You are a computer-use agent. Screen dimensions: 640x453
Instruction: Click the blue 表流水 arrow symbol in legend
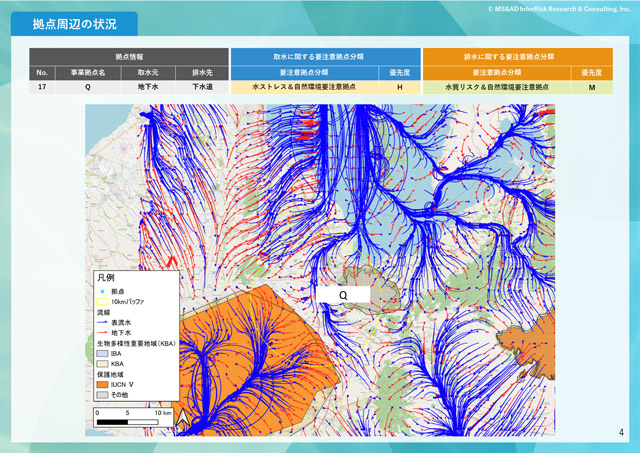(102, 322)
